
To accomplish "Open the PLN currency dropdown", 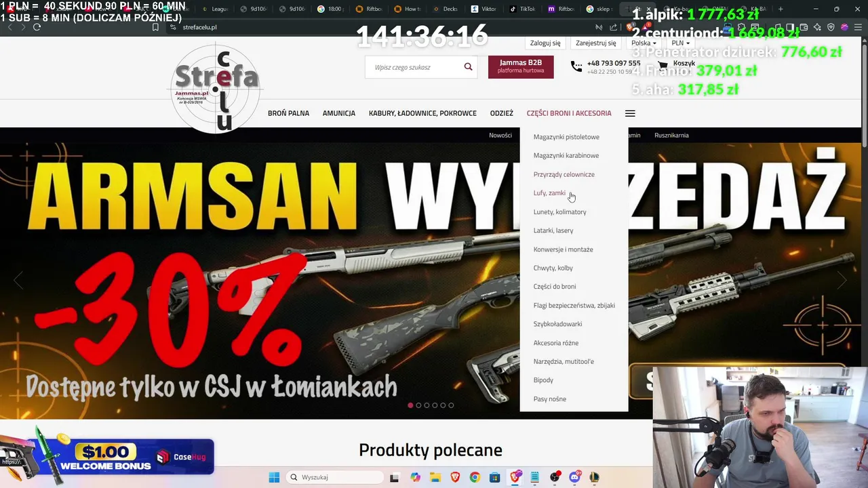I will [681, 43].
